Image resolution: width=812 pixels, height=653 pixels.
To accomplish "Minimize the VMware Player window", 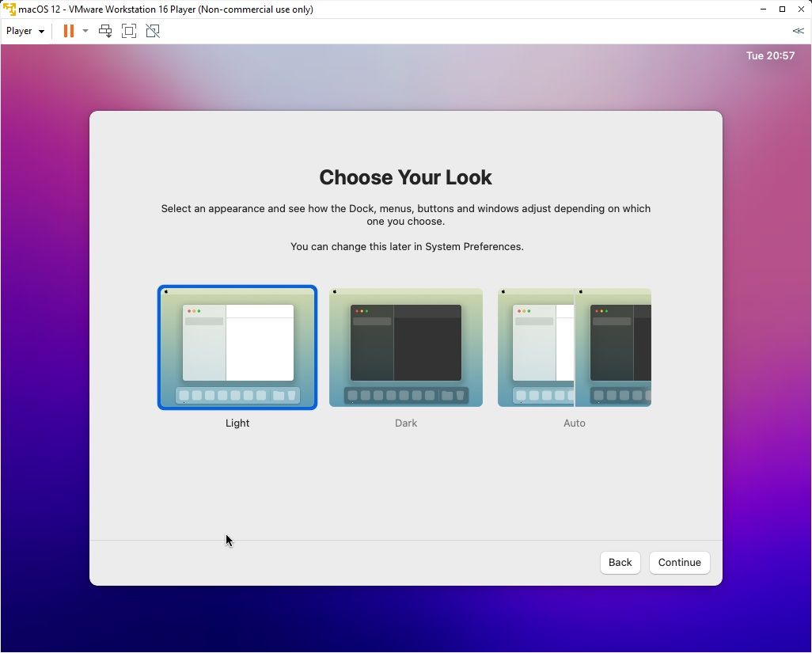I will [763, 9].
